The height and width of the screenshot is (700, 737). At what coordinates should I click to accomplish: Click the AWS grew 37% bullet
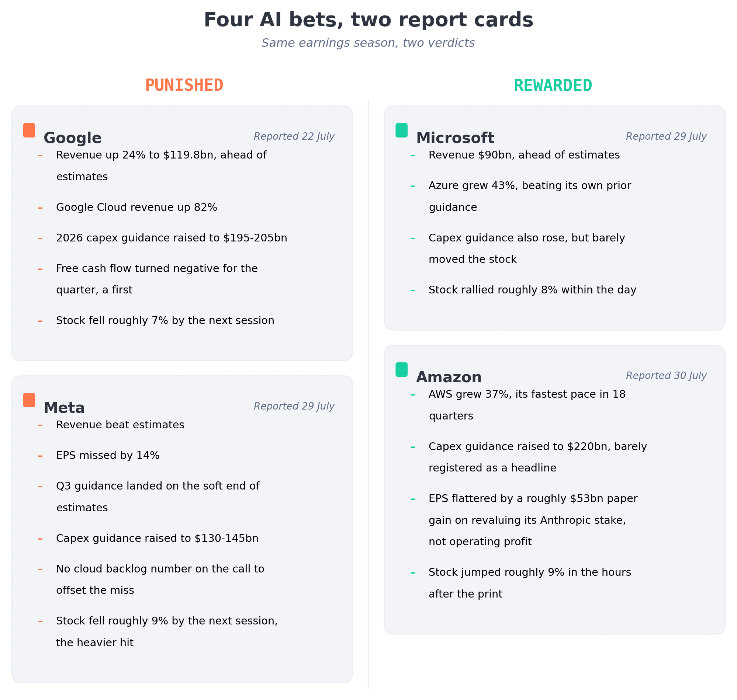pyautogui.click(x=527, y=405)
